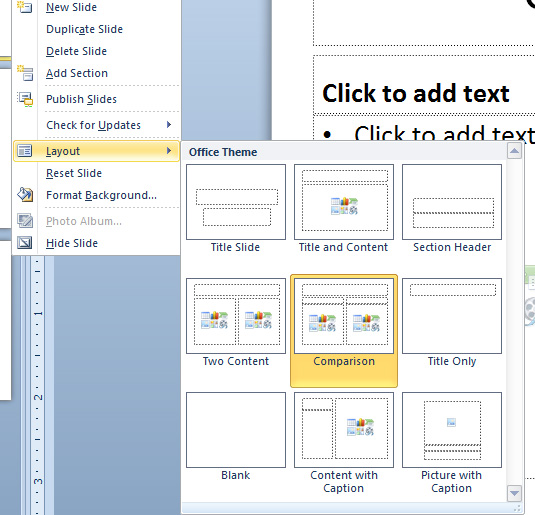The height and width of the screenshot is (515, 535).
Task: Click the Check for Updates menu text
Action: [93, 125]
